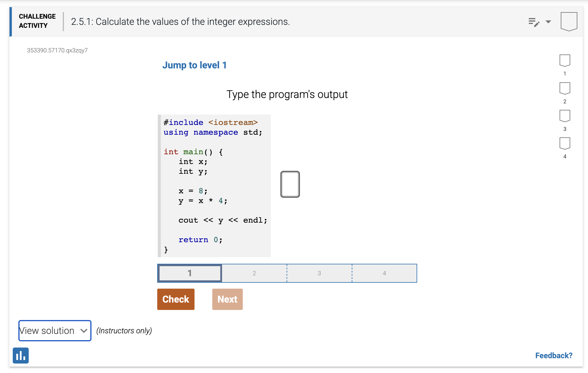Switch to level 3 progress tab
The height and width of the screenshot is (373, 588).
tap(319, 273)
